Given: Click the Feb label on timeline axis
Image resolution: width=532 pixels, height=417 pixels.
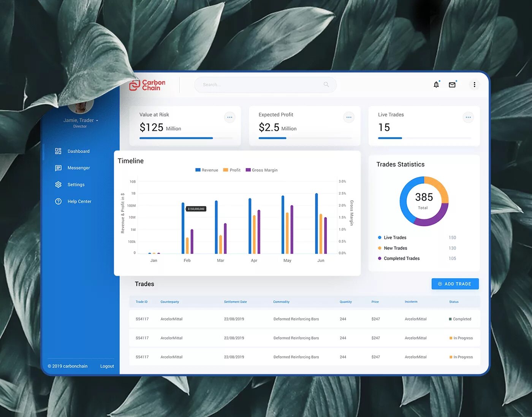Looking at the screenshot, I should (x=187, y=260).
